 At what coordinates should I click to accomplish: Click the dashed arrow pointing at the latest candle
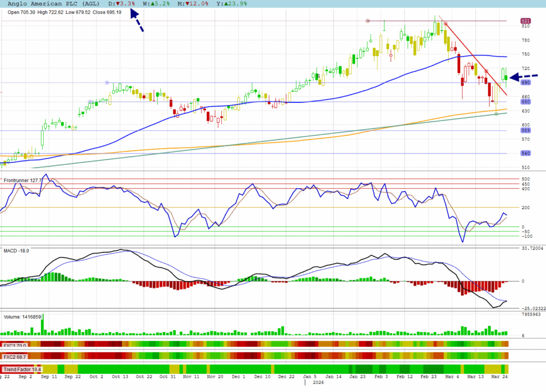coord(523,77)
